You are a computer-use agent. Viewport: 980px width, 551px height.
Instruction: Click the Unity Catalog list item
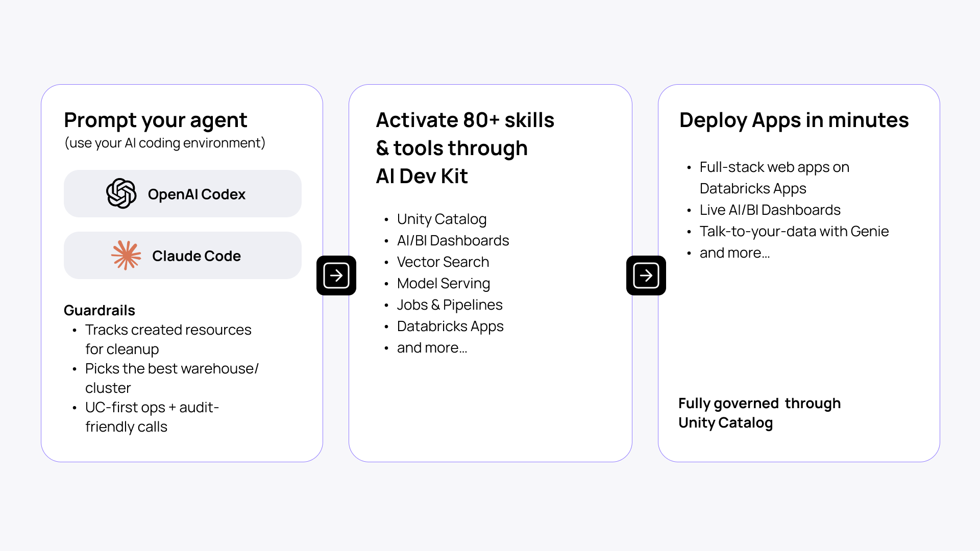point(442,219)
